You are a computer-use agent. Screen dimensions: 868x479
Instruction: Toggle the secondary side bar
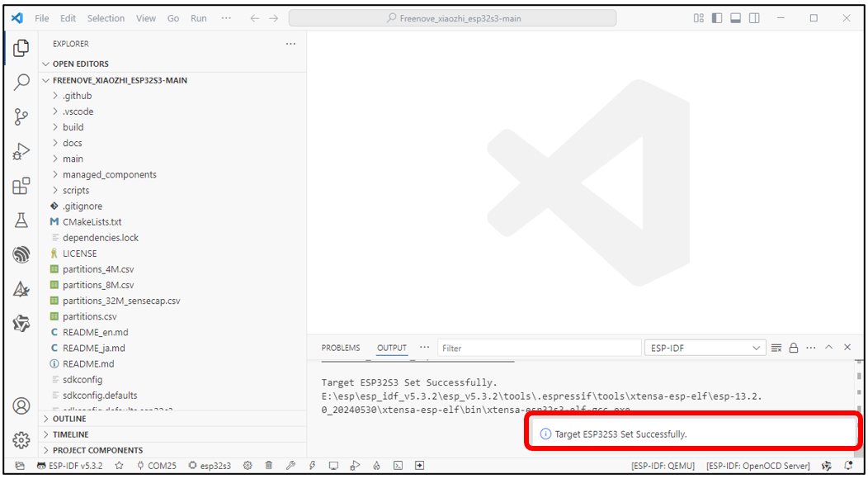pos(754,18)
